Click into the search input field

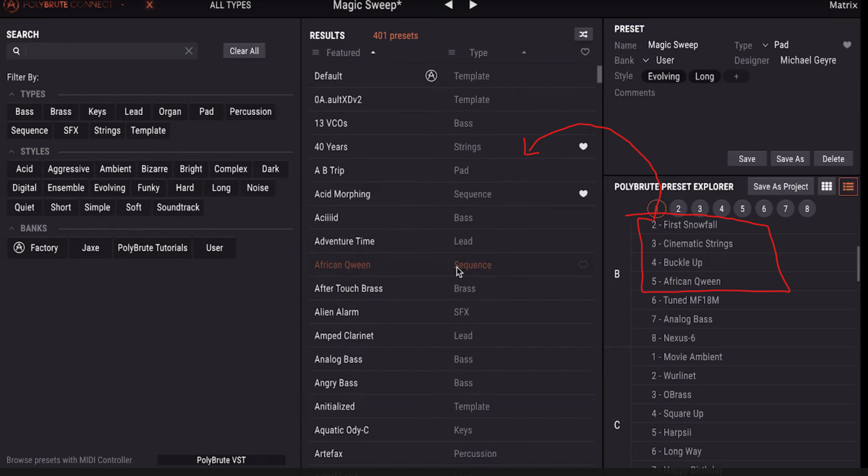pyautogui.click(x=101, y=51)
